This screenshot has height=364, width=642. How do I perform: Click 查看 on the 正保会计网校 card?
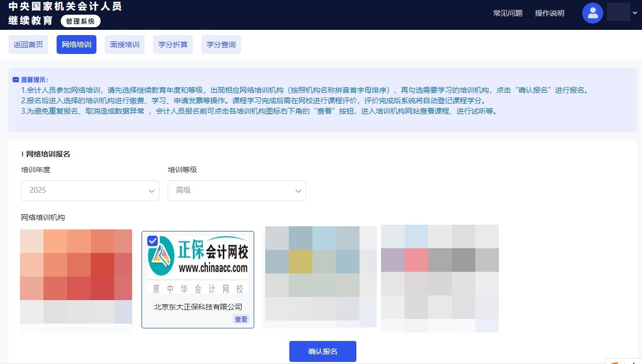(241, 319)
